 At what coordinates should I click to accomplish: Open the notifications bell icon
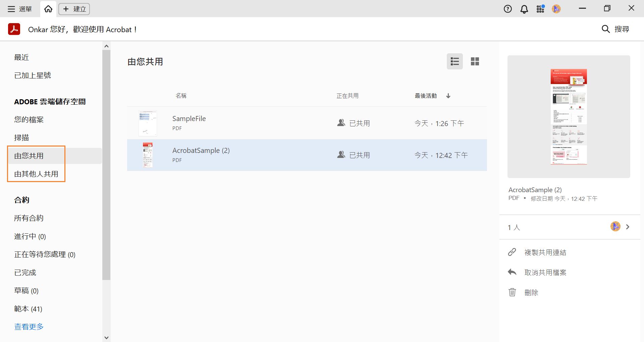coord(524,9)
